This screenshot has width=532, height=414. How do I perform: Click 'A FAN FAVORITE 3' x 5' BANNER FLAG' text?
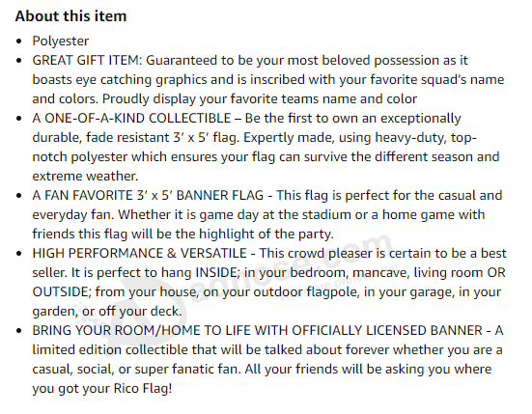148,195
